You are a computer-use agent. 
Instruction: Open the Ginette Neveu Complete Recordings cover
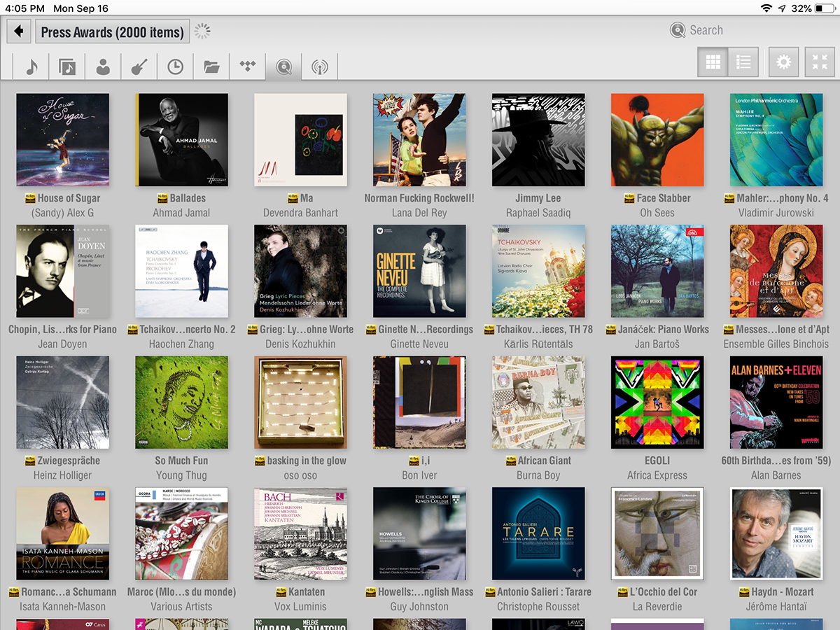coord(419,271)
